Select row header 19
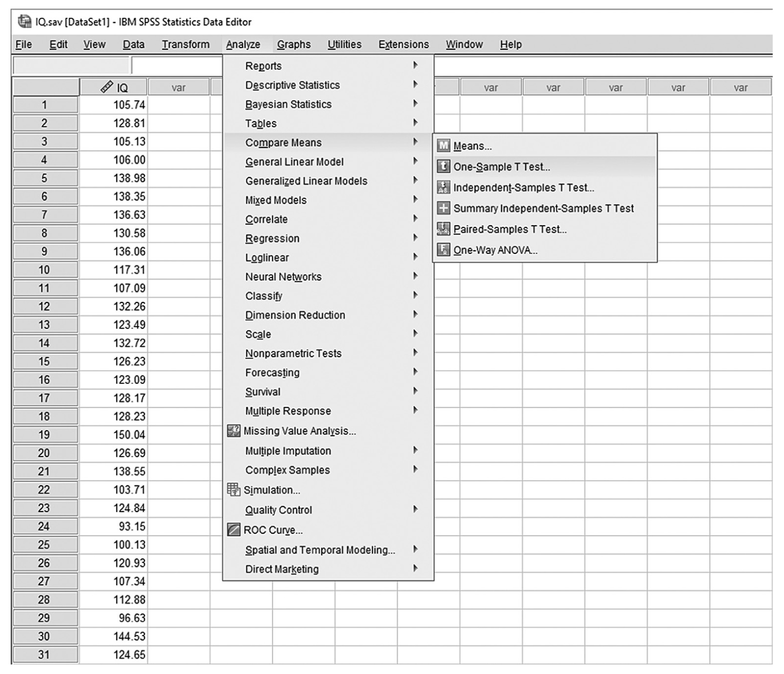The width and height of the screenshot is (784, 674). click(x=45, y=435)
